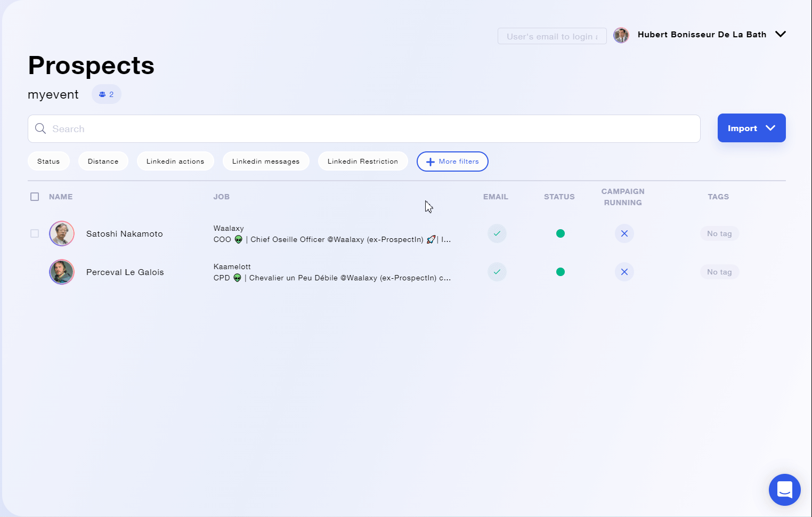The image size is (812, 517).
Task: Expand the Import dropdown button
Action: (751, 128)
